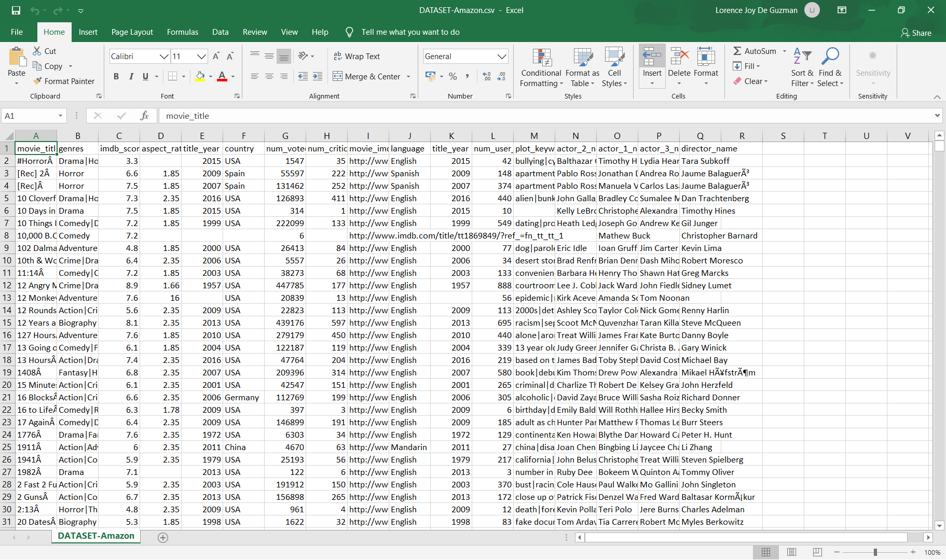Select the DATASET-Amazon sheet tab
The width and height of the screenshot is (946, 560).
click(x=96, y=536)
